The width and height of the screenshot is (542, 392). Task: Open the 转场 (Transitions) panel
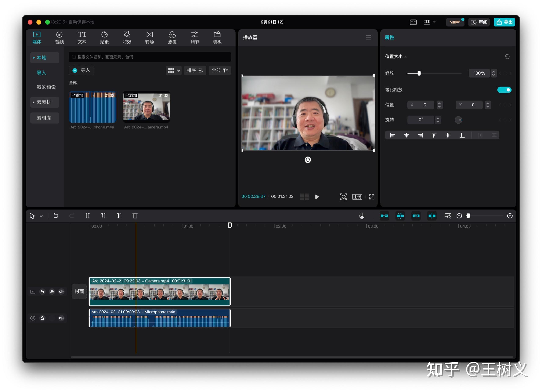point(149,37)
